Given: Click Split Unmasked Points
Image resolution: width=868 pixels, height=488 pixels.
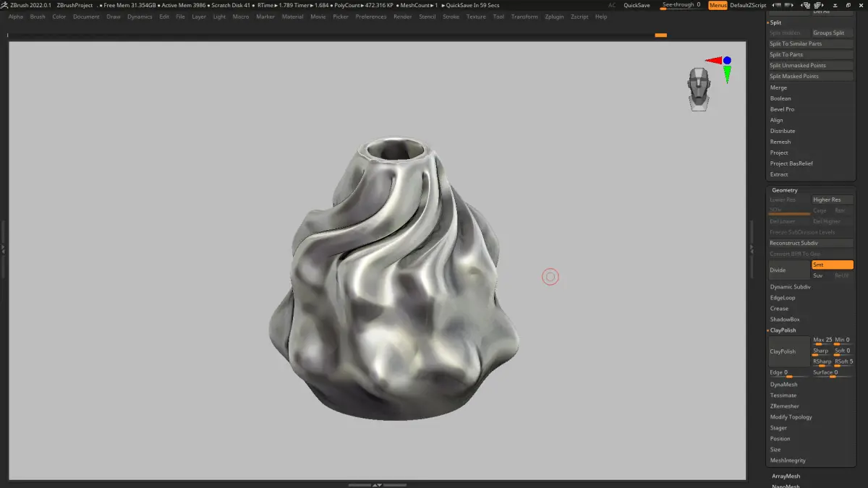Looking at the screenshot, I should click(x=811, y=66).
